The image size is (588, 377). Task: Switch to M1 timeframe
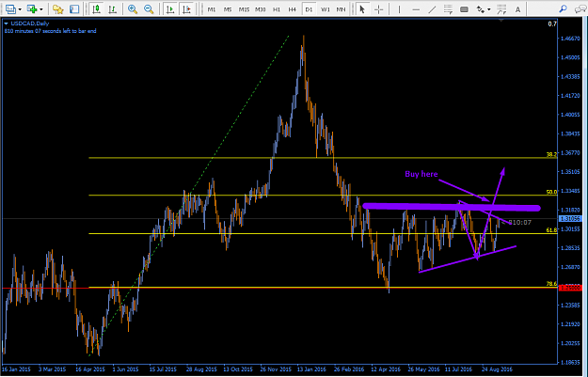(212, 9)
